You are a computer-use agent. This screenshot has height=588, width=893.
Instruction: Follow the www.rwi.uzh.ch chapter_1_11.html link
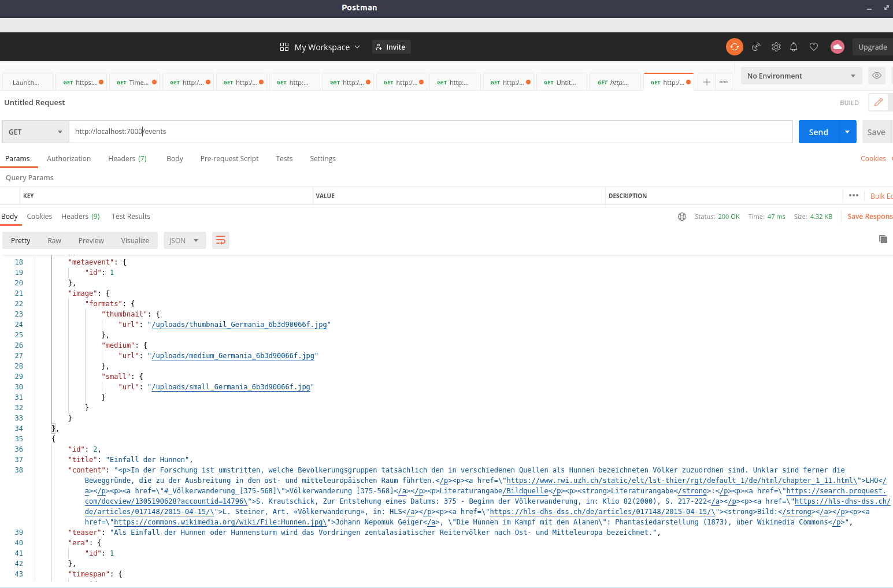click(681, 480)
